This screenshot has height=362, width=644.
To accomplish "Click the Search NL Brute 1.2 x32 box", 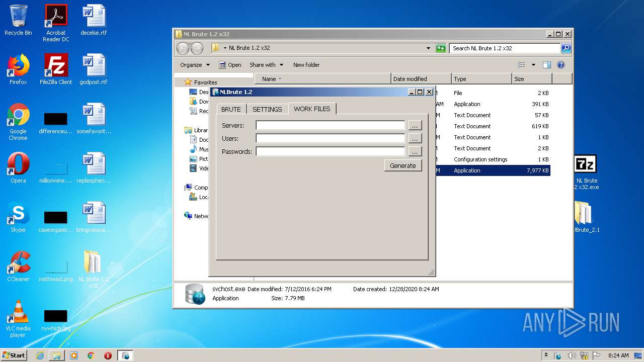I will pyautogui.click(x=505, y=48).
